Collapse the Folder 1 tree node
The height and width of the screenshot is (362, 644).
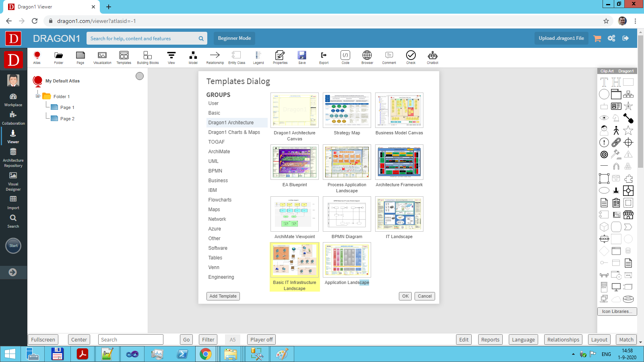tap(38, 96)
